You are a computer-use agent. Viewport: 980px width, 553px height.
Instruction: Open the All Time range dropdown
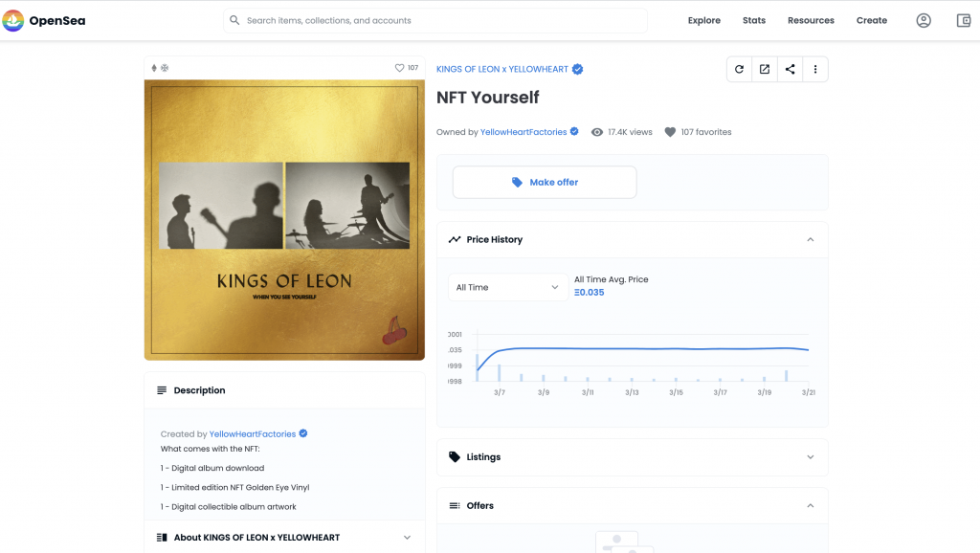[508, 287]
